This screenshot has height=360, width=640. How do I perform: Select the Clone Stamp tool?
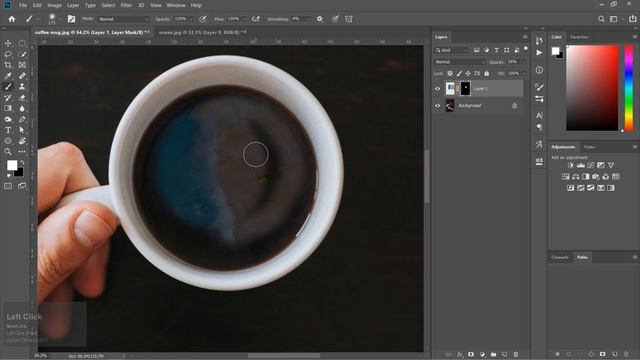click(22, 87)
